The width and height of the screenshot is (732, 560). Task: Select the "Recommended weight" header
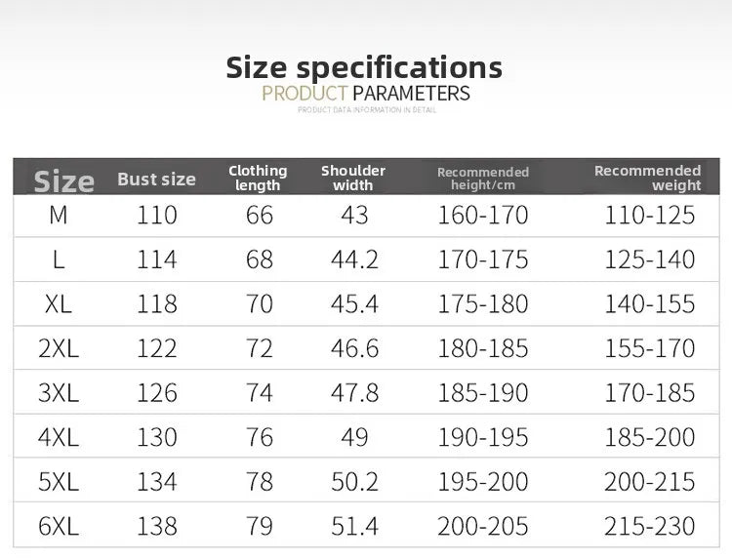coord(648,178)
